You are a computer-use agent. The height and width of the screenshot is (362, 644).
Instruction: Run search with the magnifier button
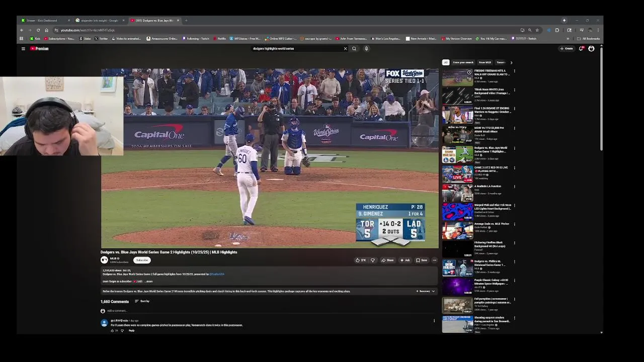point(354,49)
